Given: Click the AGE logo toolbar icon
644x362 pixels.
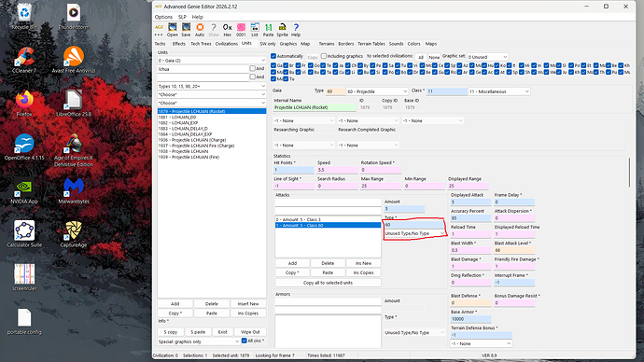Looking at the screenshot, I should coord(159,27).
